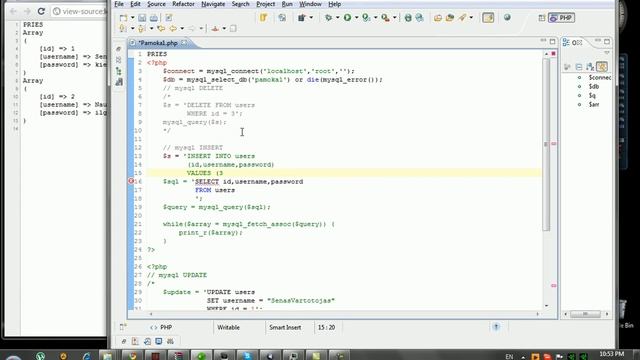640x360 pixels.
Task: Click the error marker on line 16
Action: tap(131, 181)
